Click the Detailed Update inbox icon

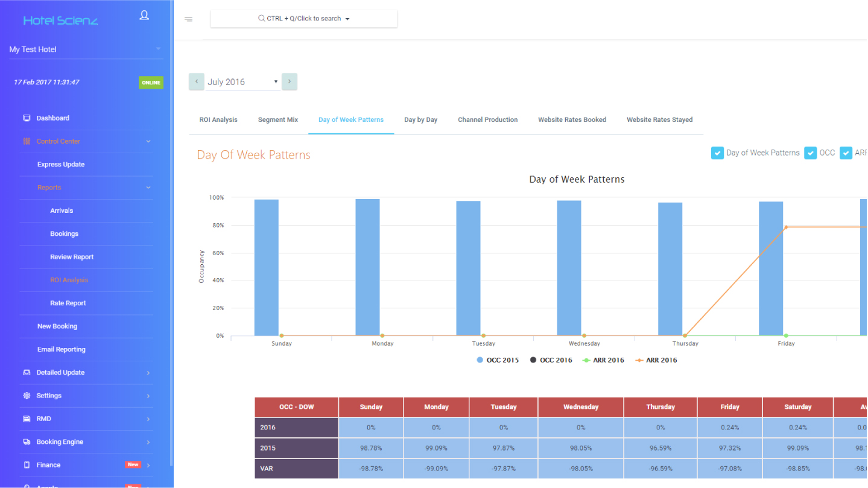point(27,373)
